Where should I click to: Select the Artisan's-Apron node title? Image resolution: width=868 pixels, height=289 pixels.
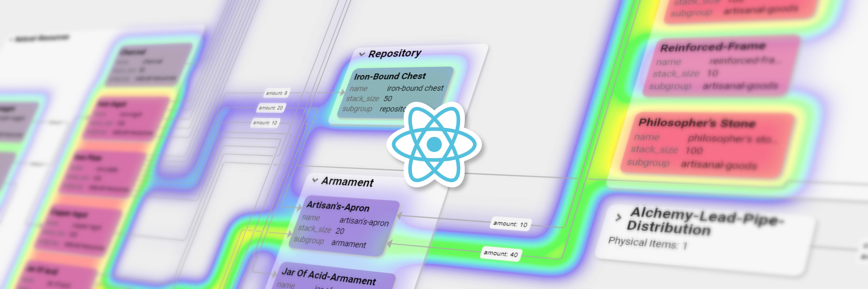point(338,206)
